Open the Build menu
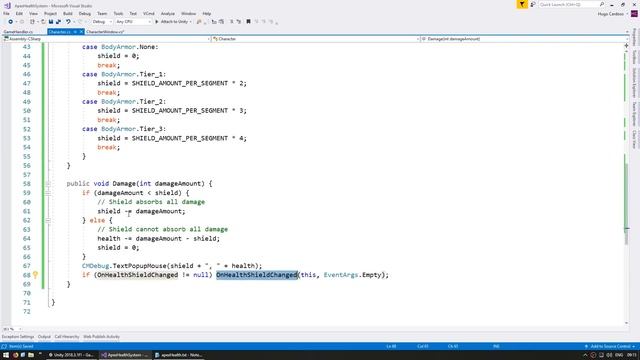The height and width of the screenshot is (360, 640). pos(68,13)
